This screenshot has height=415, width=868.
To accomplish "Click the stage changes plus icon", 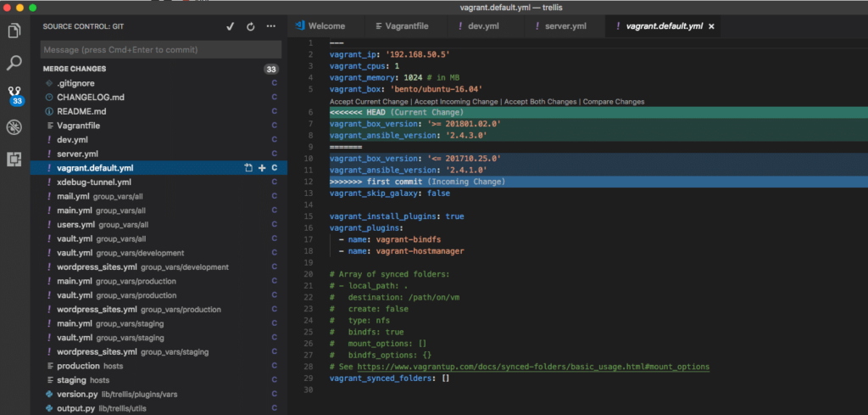I will pyautogui.click(x=262, y=168).
